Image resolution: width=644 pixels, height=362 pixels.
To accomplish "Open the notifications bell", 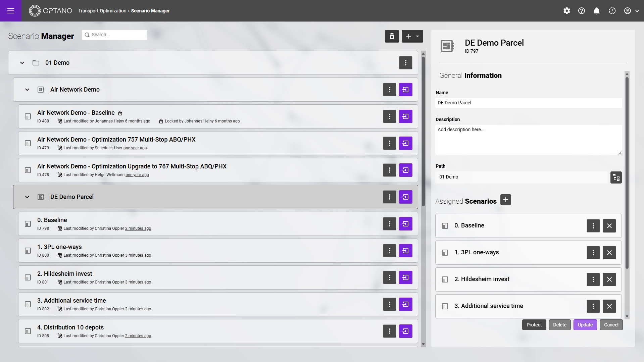I will click(x=597, y=11).
